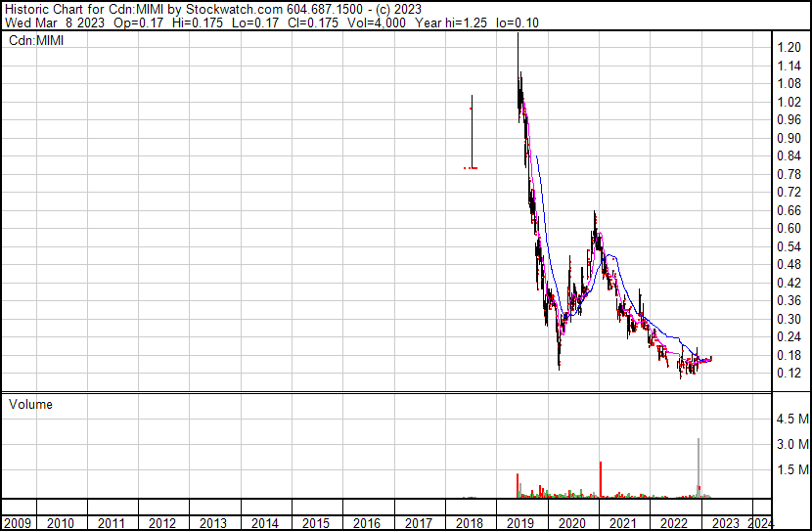Click the 0.84 price level label
This screenshot has height=531, width=812.
(789, 155)
